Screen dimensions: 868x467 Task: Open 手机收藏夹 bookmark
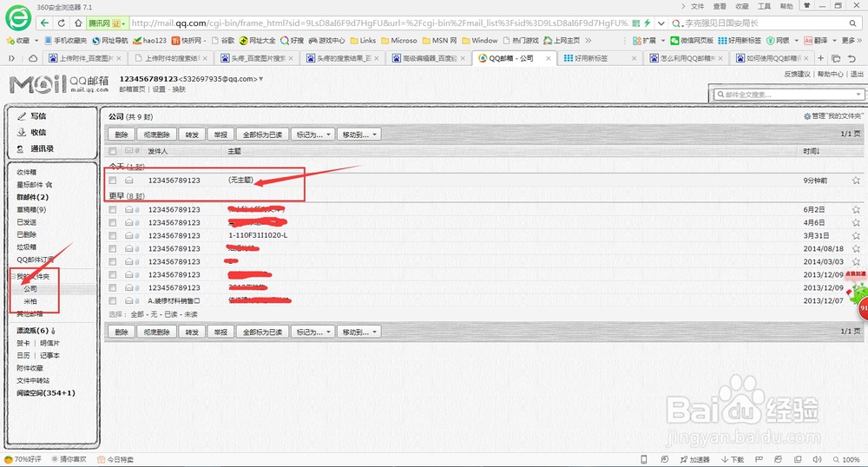(66, 41)
